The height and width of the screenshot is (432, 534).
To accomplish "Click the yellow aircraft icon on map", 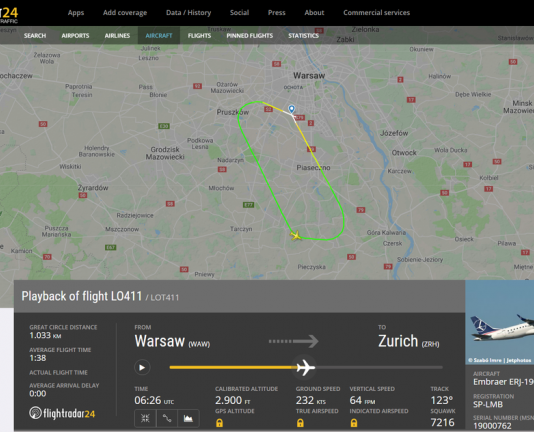I will [296, 235].
